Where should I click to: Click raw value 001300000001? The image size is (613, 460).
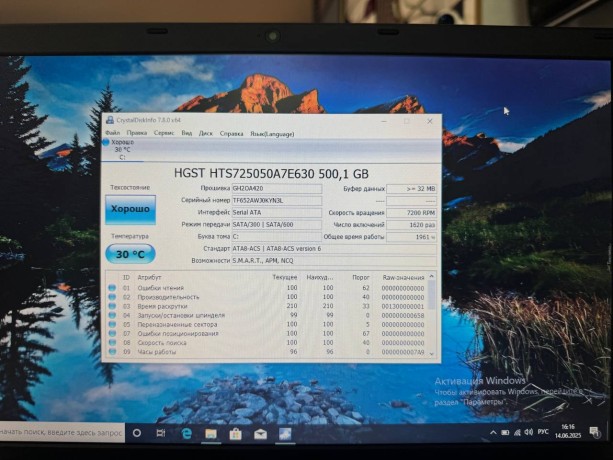(403, 307)
